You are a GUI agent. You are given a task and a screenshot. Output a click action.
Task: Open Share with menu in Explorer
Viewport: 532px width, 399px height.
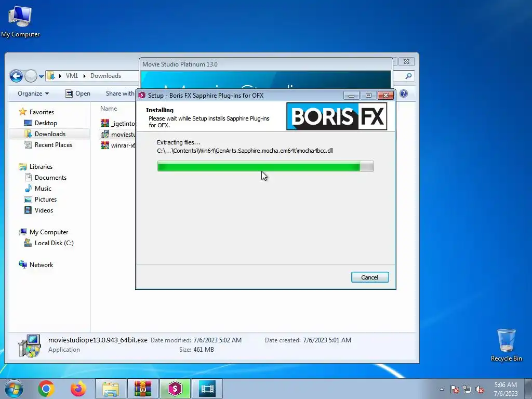click(x=120, y=94)
